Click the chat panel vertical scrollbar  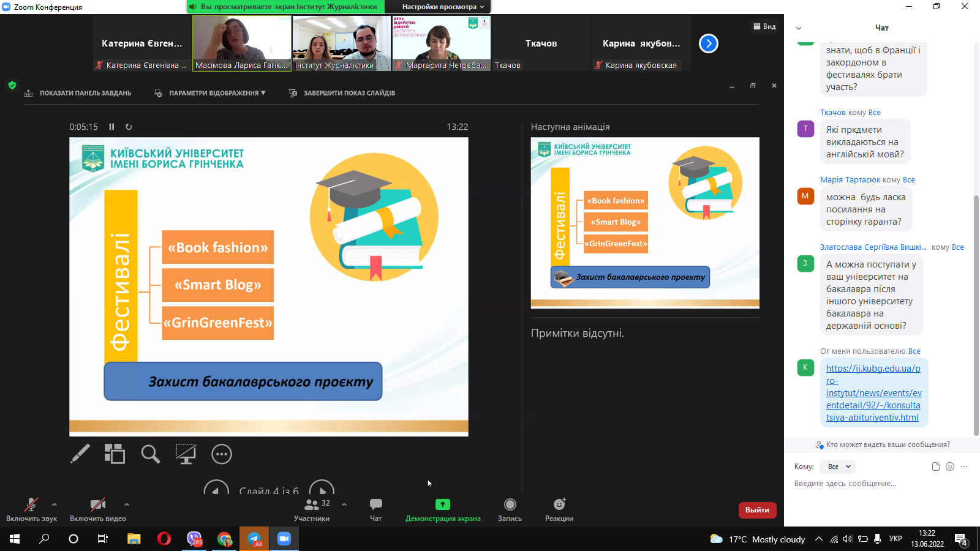pyautogui.click(x=976, y=306)
